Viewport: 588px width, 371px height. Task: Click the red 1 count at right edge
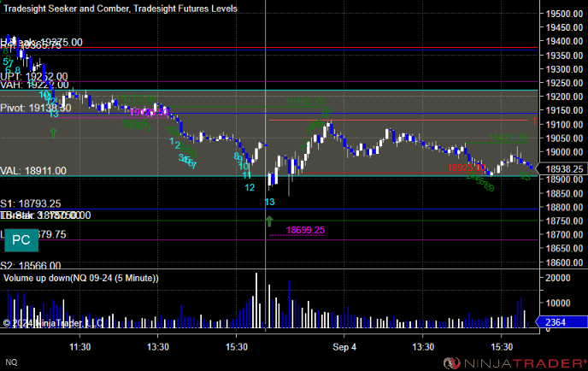coord(534,121)
